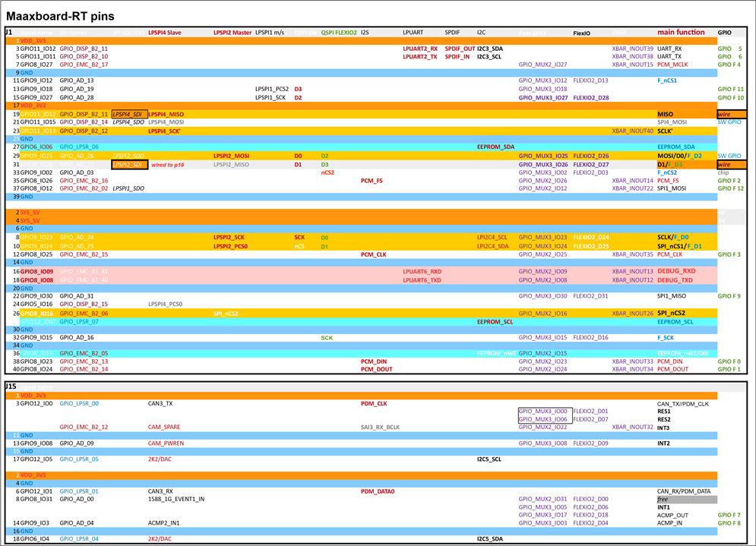756x546 pixels.
Task: Select the FLEXIO2_D24 cell
Action: 590,237
